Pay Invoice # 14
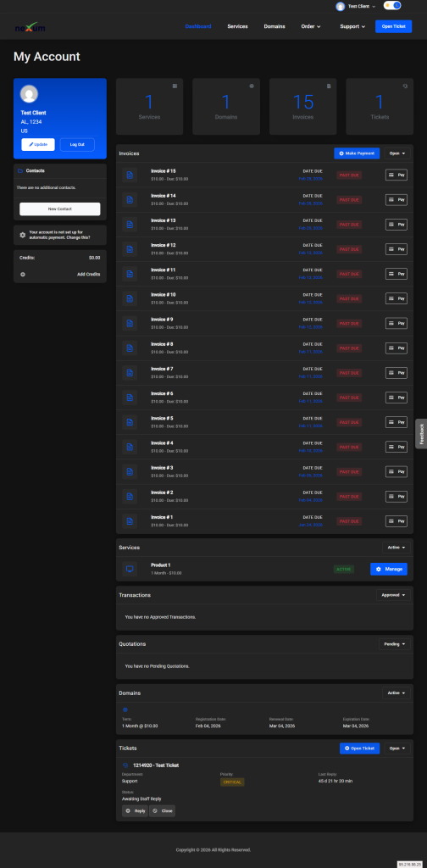 pos(396,200)
